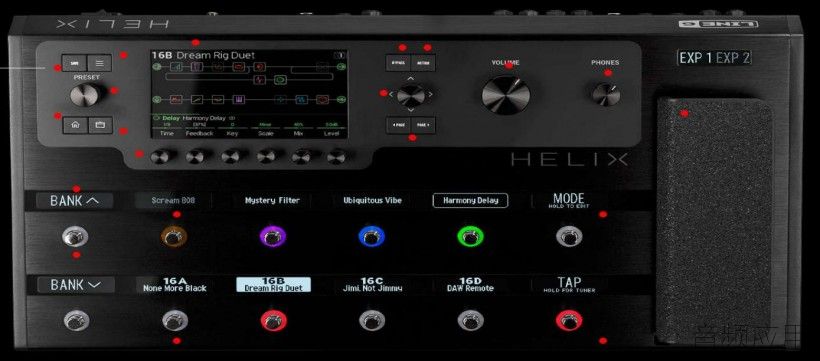The width and height of the screenshot is (820, 361).
Task: Toggle the green Harmony Delay footswitch
Action: 470,237
